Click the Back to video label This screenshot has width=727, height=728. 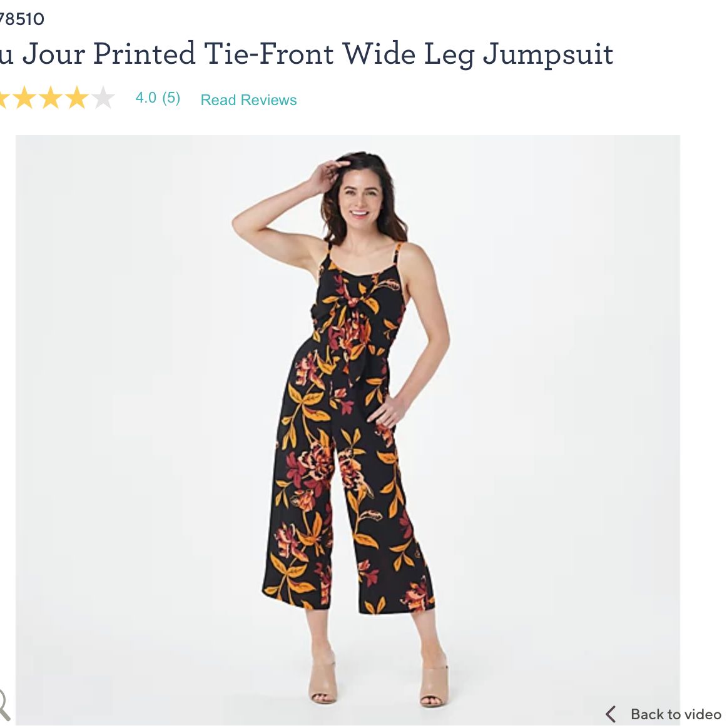(676, 714)
